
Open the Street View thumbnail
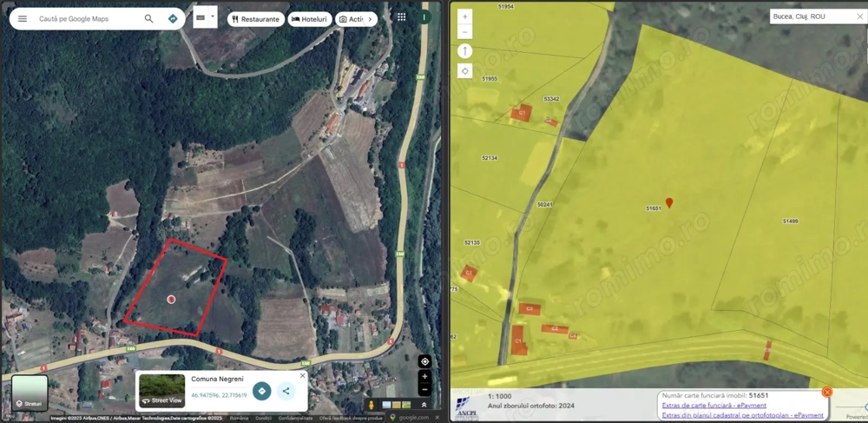point(161,392)
